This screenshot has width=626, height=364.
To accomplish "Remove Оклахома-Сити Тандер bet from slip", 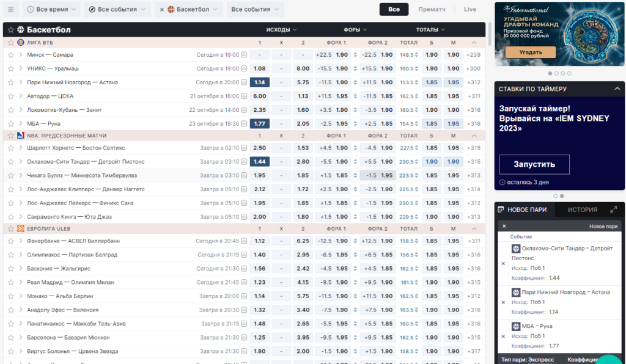I will [503, 263].
